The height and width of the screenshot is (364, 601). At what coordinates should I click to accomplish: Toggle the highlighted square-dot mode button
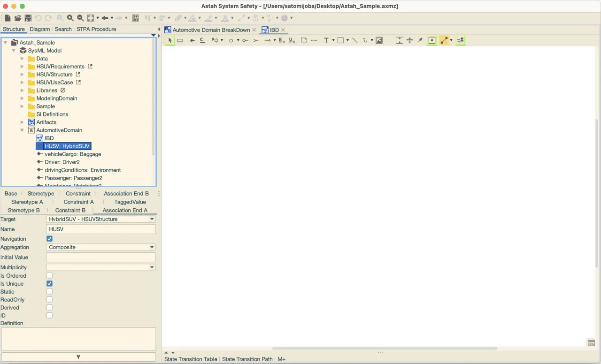coord(432,40)
